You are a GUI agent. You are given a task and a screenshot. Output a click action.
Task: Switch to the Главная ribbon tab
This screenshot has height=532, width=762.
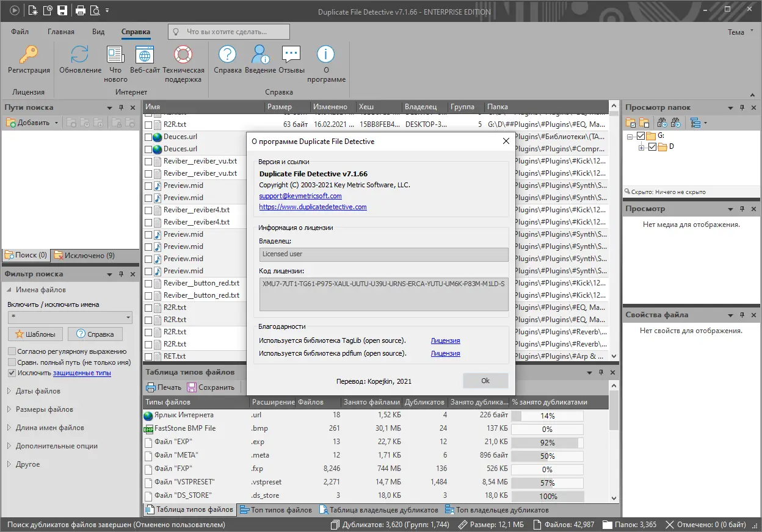(x=60, y=32)
